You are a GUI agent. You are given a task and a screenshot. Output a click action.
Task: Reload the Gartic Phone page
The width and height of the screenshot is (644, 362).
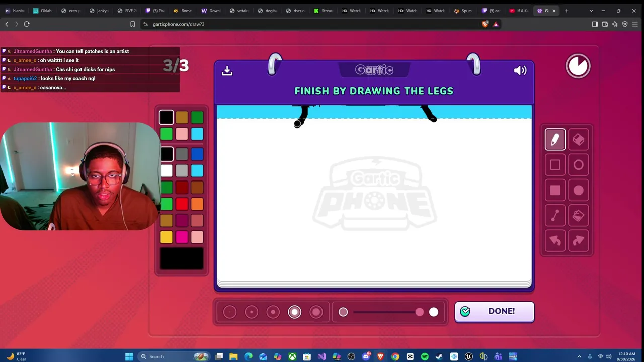(27, 24)
